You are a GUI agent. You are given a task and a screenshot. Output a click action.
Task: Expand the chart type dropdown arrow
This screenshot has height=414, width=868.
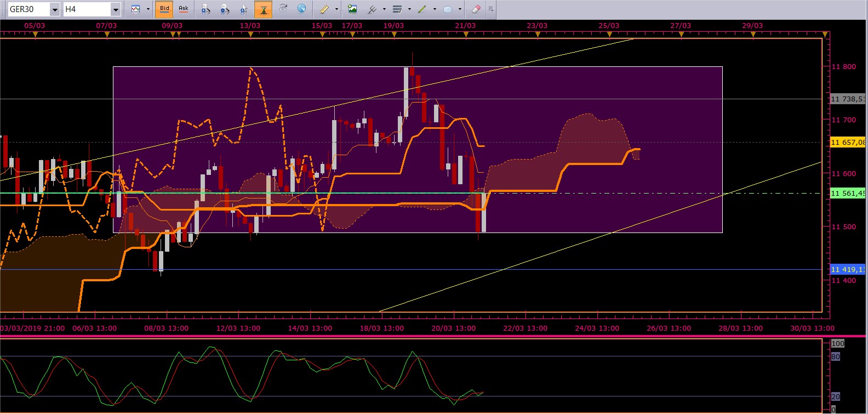click(148, 9)
